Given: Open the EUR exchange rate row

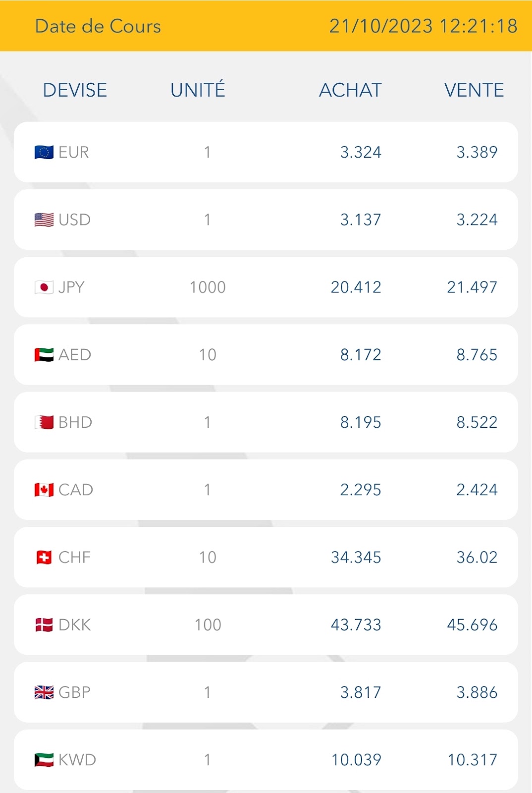Looking at the screenshot, I should pyautogui.click(x=266, y=152).
